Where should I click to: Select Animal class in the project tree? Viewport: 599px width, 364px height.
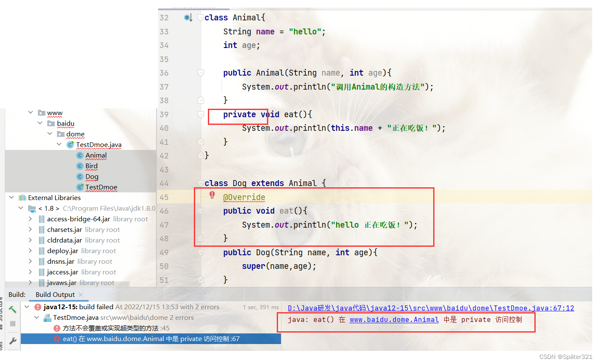96,155
